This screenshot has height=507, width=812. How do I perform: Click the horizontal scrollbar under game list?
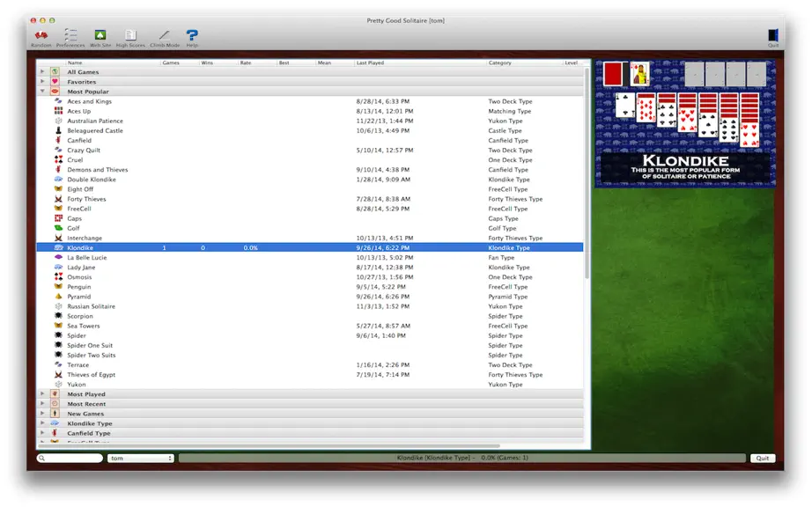click(269, 446)
